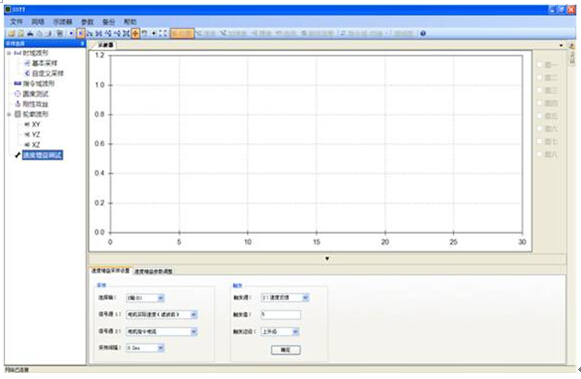Click the blue help icon in toolbar
The image size is (581, 379).
pos(423,33)
